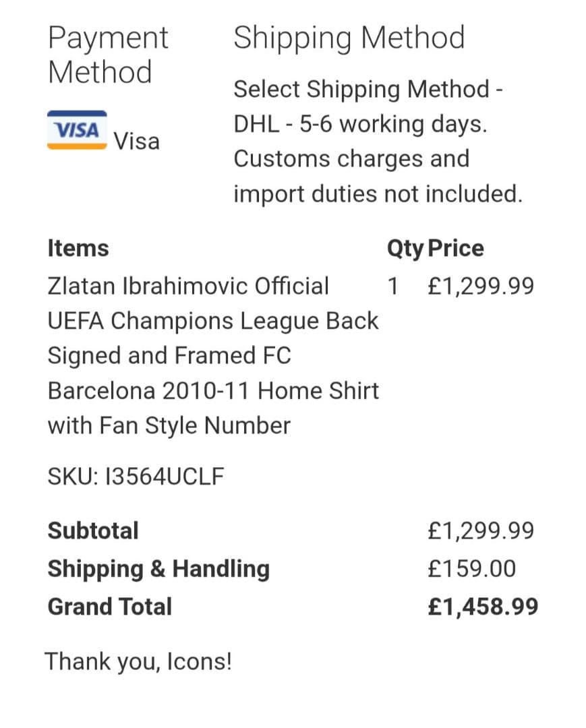Click the Thank you, Icons! message
The image size is (586, 728).
[138, 661]
